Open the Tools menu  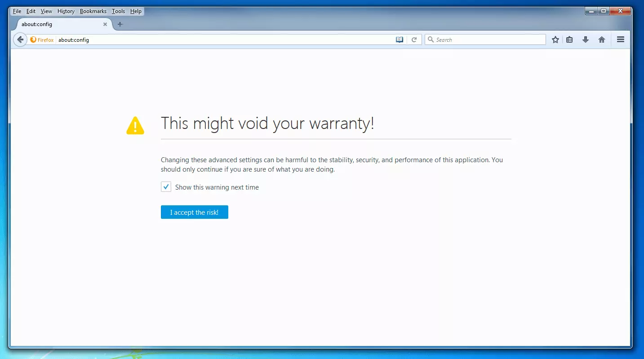(x=119, y=11)
